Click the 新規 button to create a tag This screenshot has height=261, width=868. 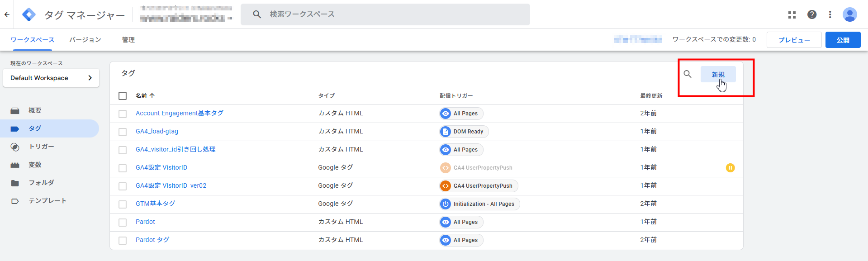point(718,74)
